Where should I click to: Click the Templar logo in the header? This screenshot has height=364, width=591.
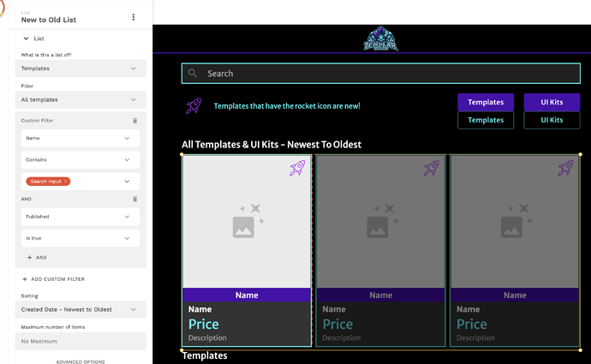[380, 39]
